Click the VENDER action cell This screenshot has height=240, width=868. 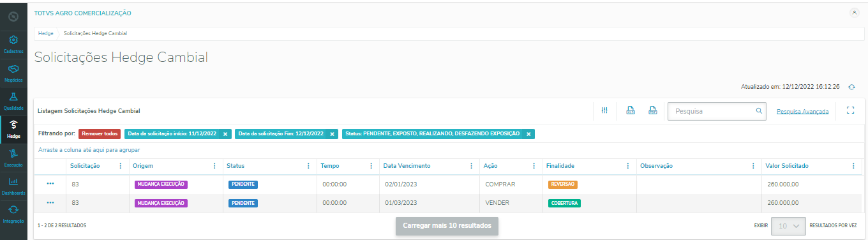[497, 203]
